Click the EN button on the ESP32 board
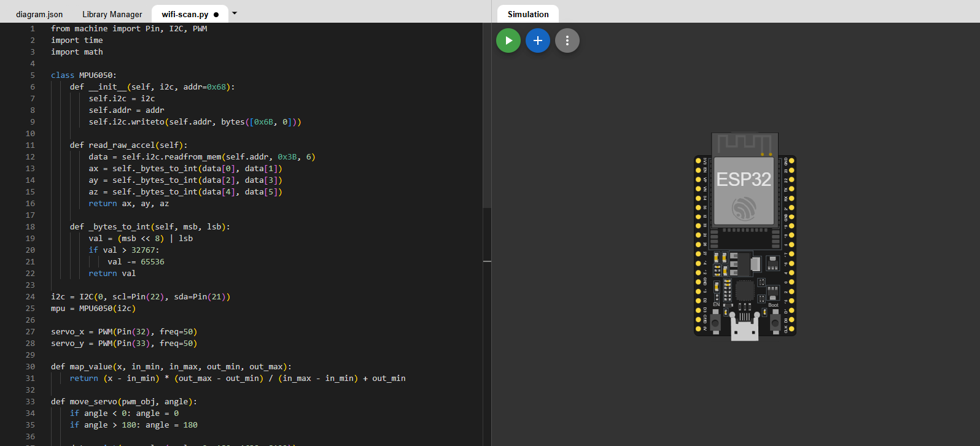The image size is (980, 446). click(x=715, y=321)
